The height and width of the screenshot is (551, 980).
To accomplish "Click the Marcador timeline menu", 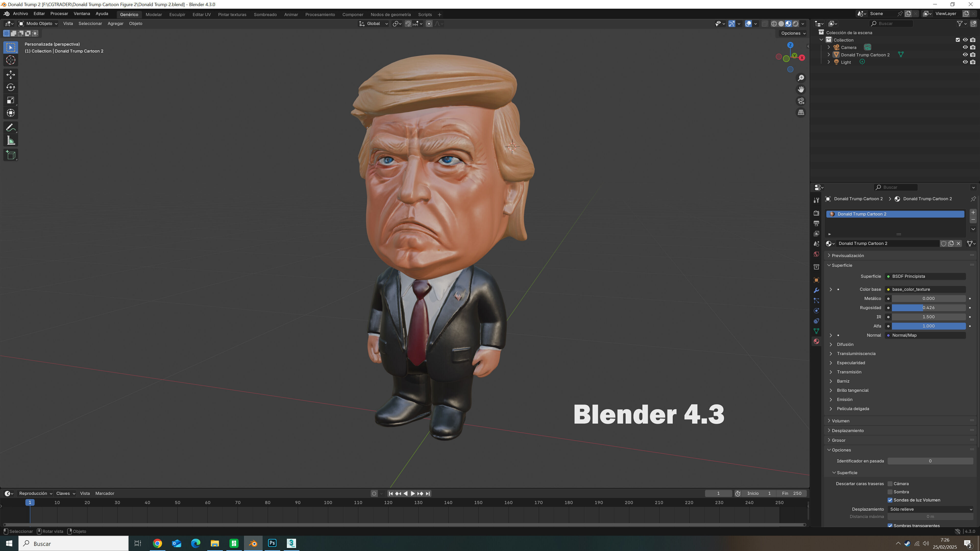I will point(105,494).
